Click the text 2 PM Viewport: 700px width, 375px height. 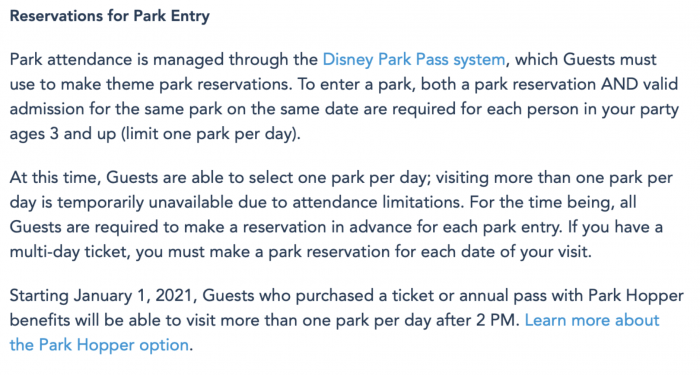click(495, 321)
